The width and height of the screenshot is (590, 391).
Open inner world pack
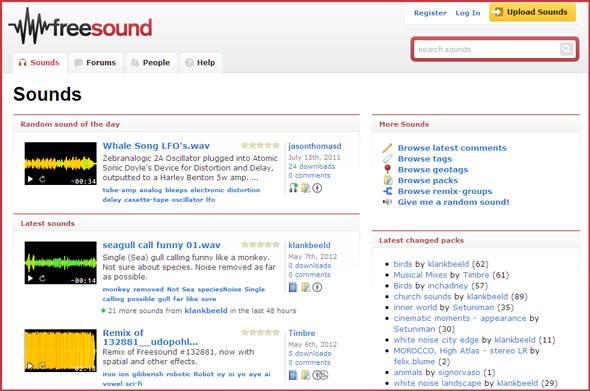click(415, 307)
